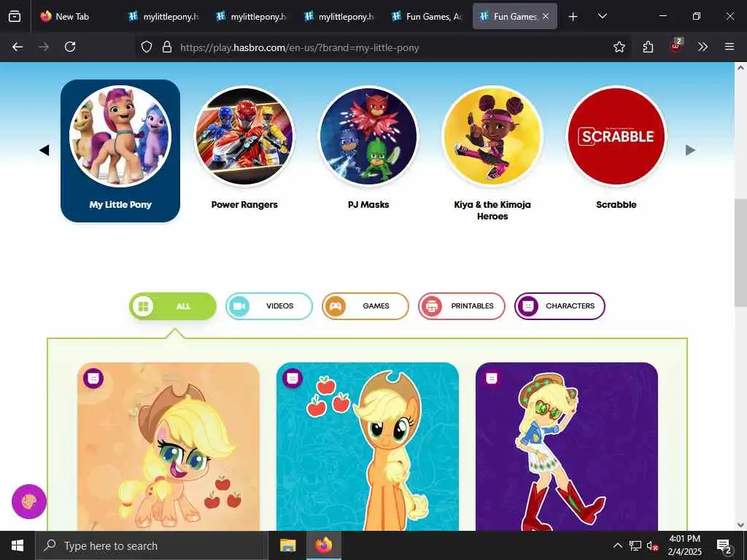This screenshot has height=560, width=747.
Task: Filter content by VIDEOS
Action: click(x=269, y=306)
